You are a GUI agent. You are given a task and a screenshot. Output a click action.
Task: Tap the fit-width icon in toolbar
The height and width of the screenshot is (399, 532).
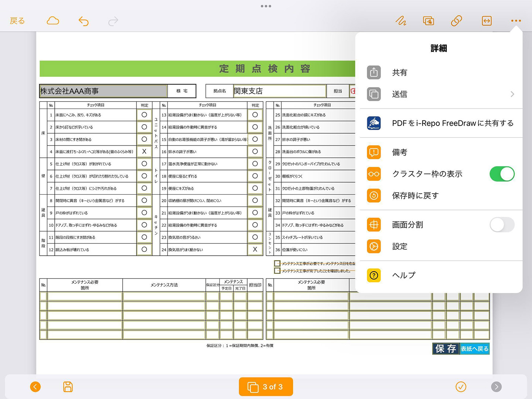[487, 21]
